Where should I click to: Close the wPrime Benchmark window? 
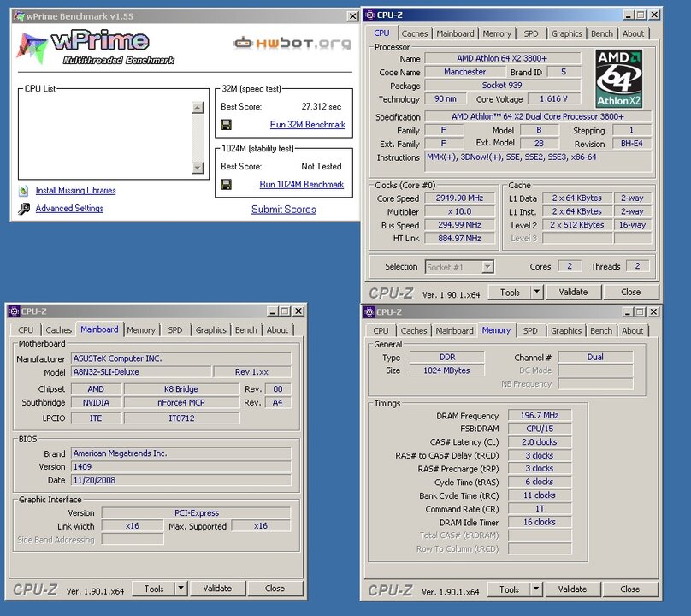[x=352, y=16]
